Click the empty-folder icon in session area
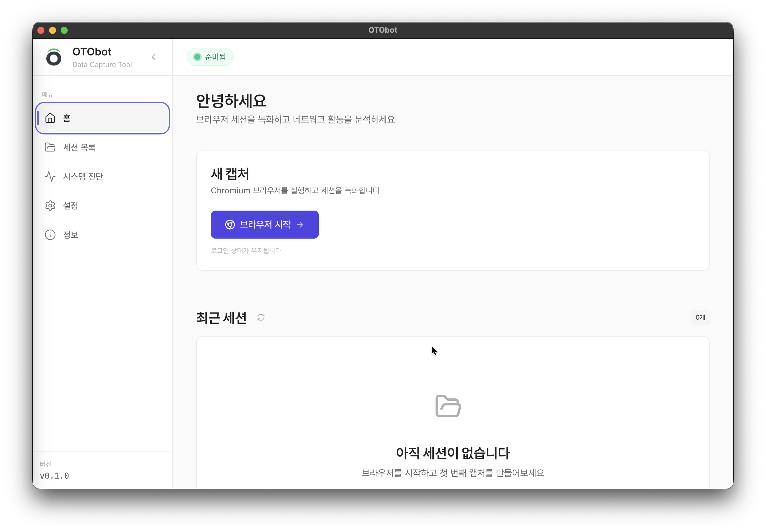Screen dimensions: 766x532 click(448, 406)
